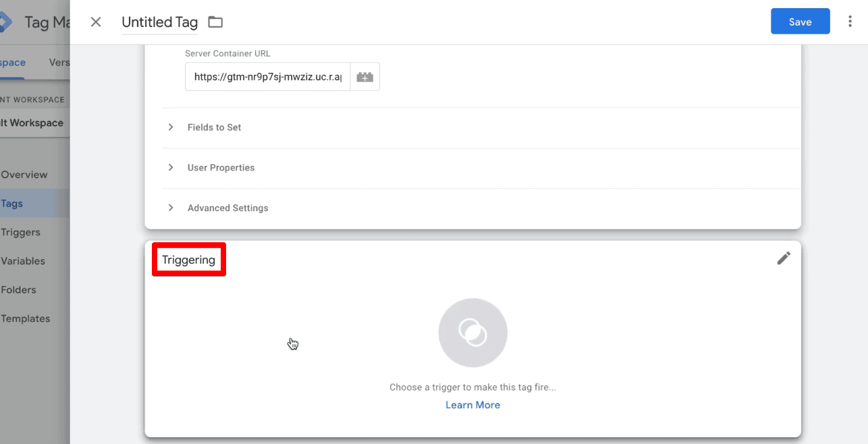Edit triggering with the pencil icon
This screenshot has height=444, width=868.
(x=784, y=258)
